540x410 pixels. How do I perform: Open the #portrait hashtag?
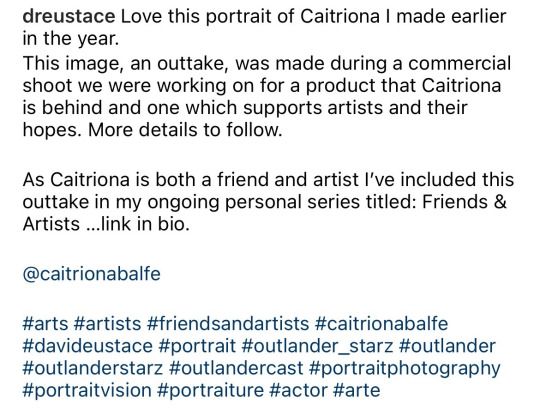197,346
